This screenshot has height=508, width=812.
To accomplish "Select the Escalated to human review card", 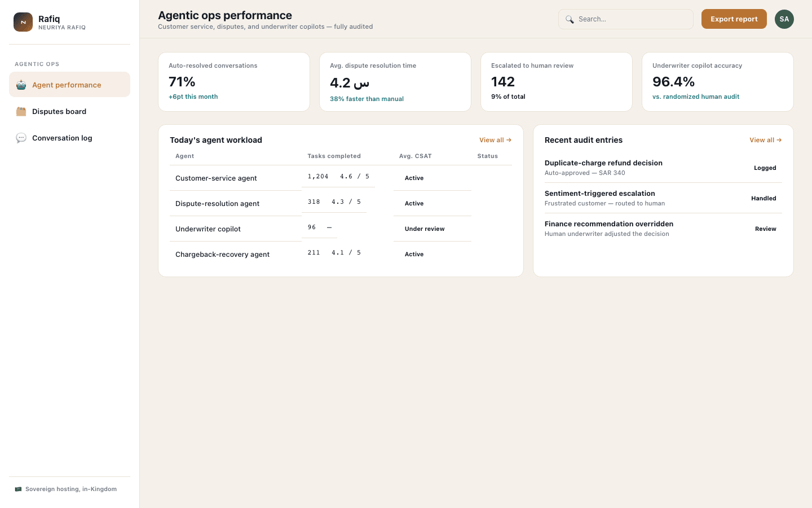I will tap(557, 82).
